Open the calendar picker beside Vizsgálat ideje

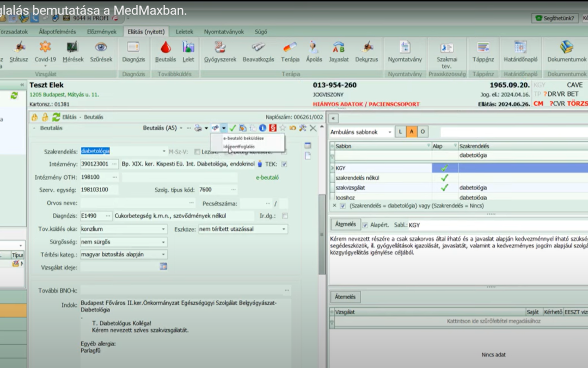163,267
